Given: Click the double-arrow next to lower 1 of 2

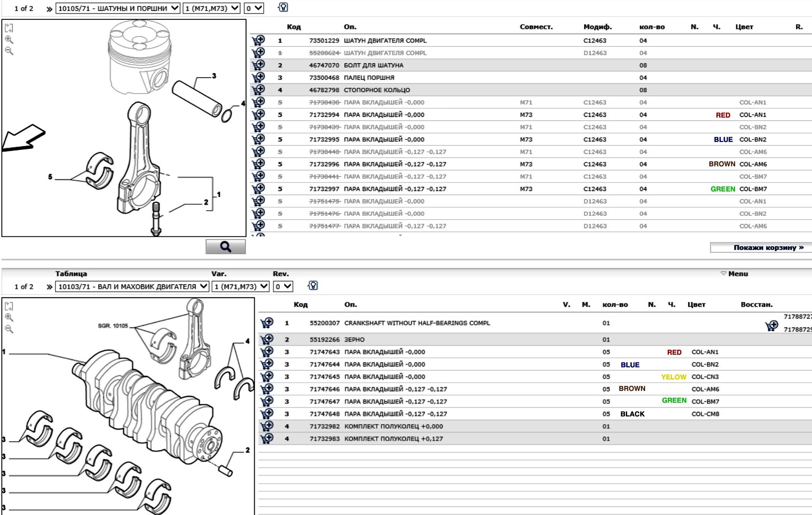Looking at the screenshot, I should point(49,287).
